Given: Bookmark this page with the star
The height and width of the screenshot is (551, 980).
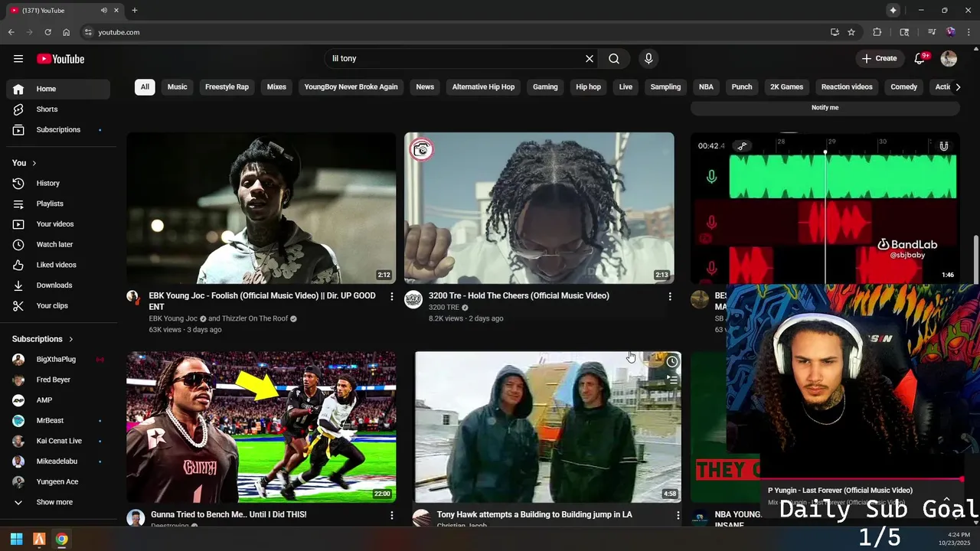Looking at the screenshot, I should pyautogui.click(x=851, y=32).
